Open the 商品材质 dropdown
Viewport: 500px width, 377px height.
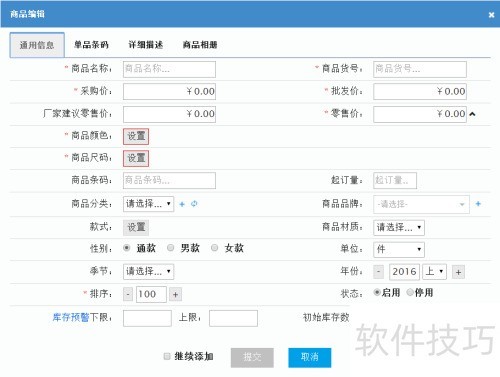click(399, 227)
